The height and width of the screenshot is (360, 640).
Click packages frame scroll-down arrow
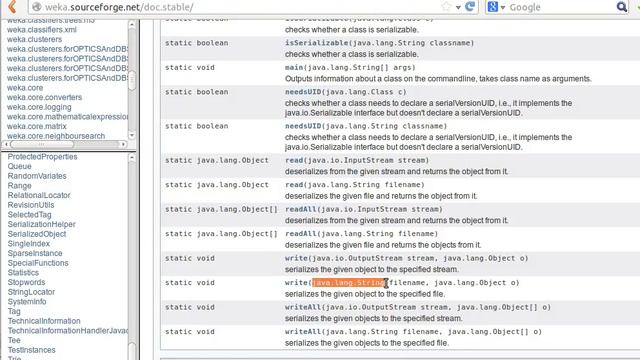[132, 135]
